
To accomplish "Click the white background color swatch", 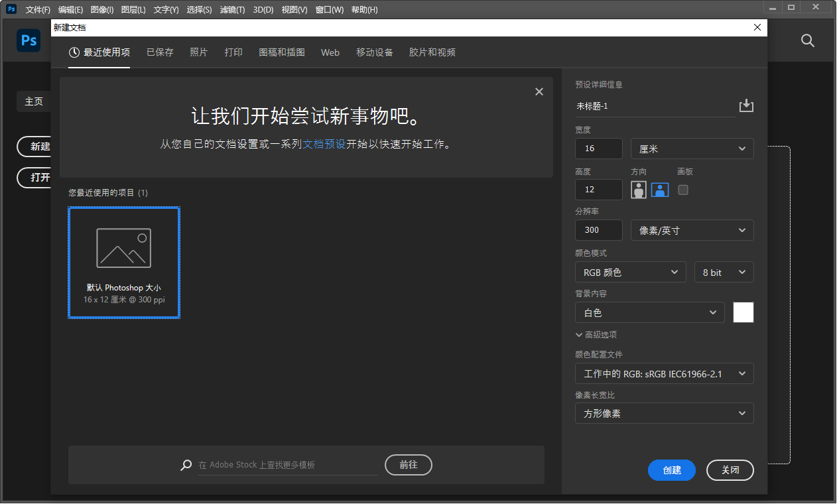I will point(743,312).
